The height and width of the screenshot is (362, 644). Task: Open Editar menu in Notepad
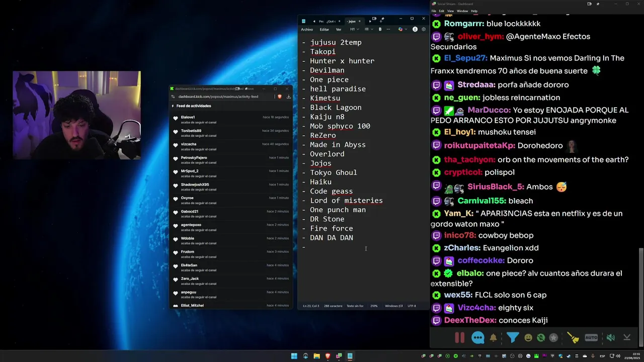(325, 29)
